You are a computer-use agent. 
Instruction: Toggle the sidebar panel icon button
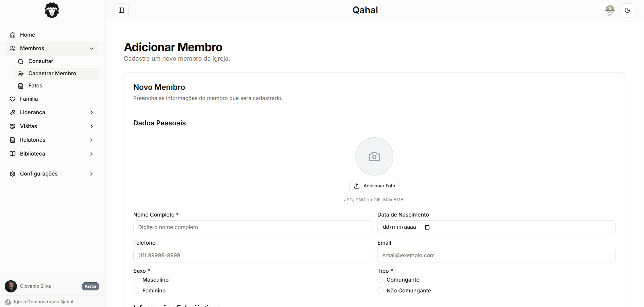coord(121,10)
